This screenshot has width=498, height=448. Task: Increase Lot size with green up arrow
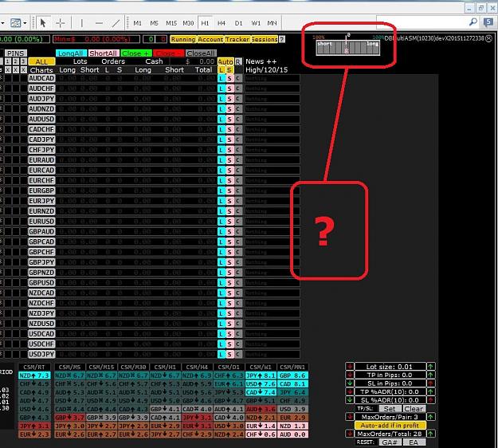(430, 367)
